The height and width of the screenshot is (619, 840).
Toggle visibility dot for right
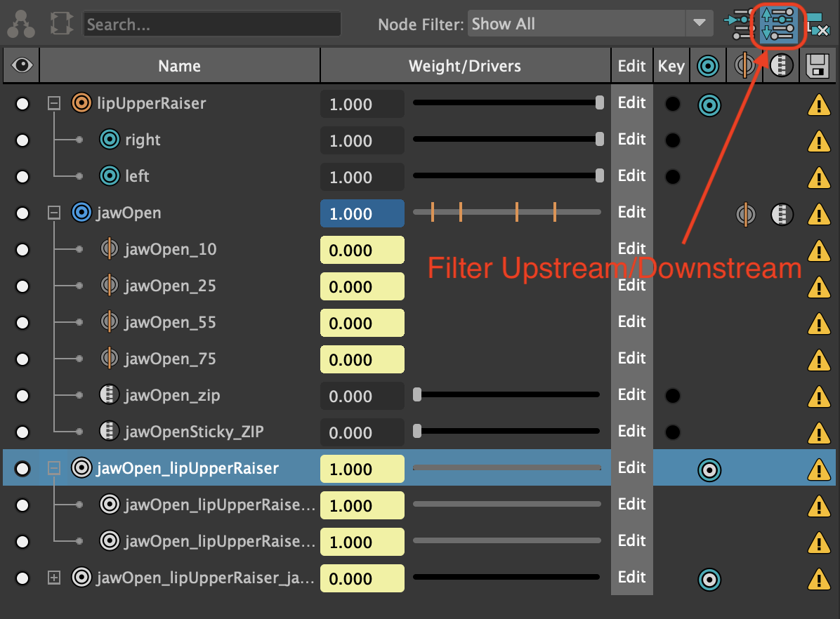click(22, 140)
